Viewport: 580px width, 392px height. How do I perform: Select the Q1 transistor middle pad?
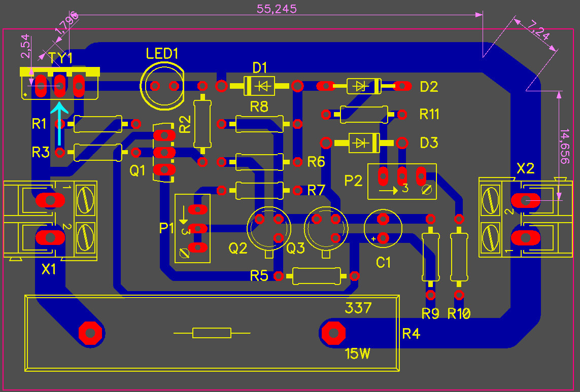(164, 152)
